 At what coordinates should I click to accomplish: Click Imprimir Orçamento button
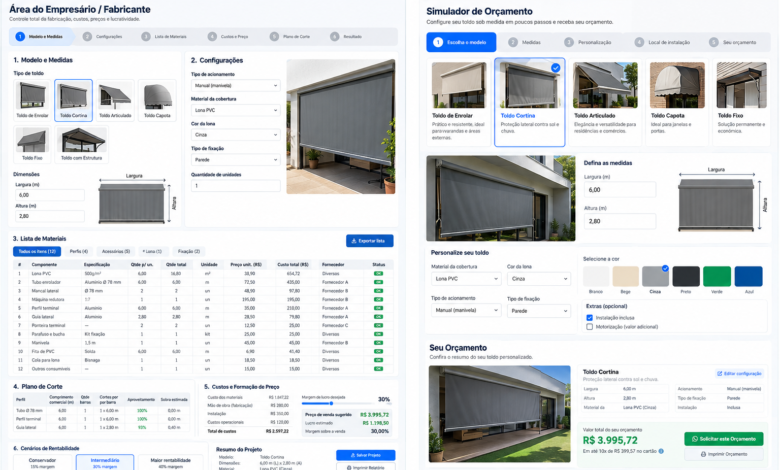click(x=724, y=454)
